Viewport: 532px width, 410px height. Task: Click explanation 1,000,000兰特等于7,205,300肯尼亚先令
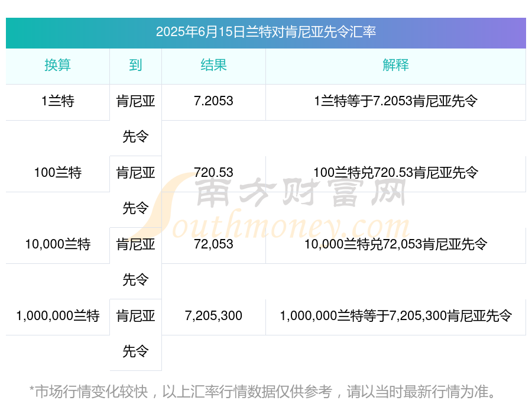(395, 316)
